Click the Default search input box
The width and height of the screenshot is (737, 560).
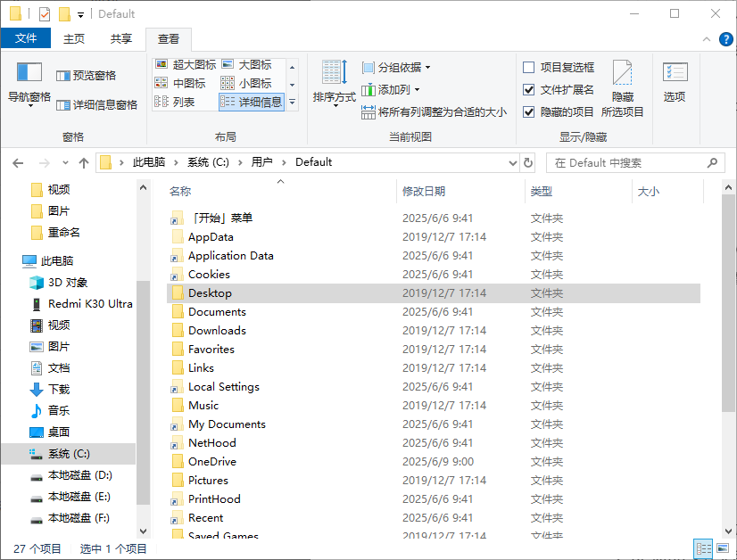tap(635, 162)
